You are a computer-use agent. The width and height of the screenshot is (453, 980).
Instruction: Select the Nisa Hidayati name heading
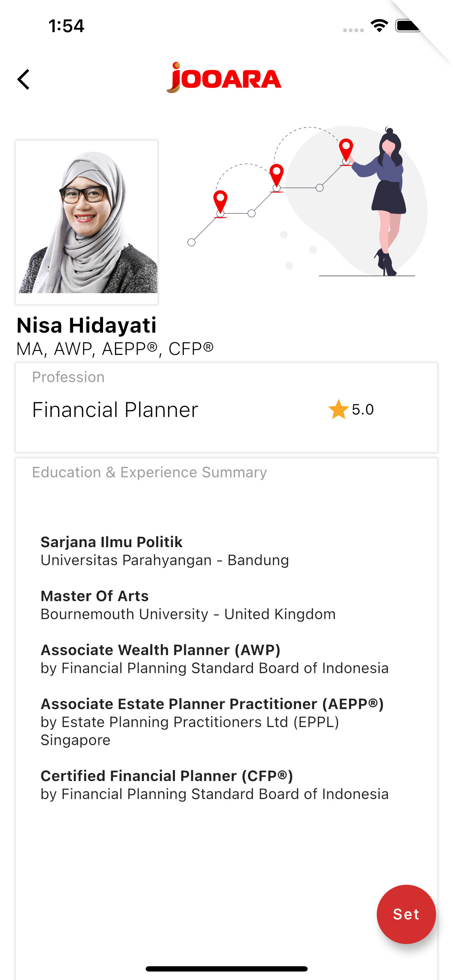86,325
